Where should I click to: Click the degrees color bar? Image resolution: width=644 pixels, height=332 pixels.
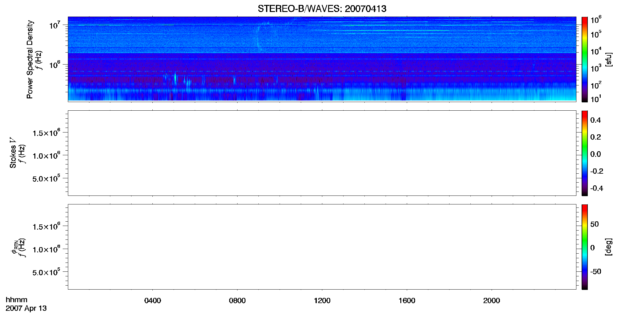585,247
